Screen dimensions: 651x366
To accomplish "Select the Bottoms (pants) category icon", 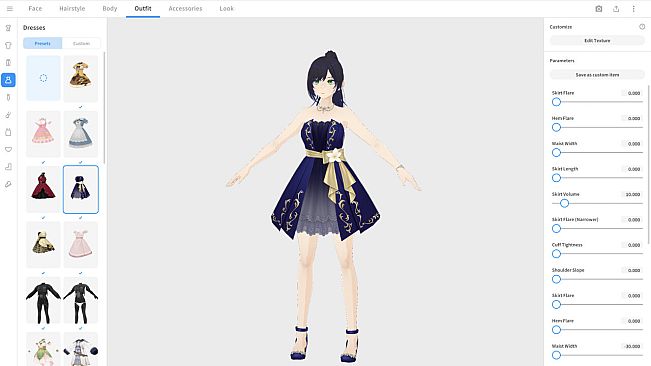I will click(x=8, y=63).
